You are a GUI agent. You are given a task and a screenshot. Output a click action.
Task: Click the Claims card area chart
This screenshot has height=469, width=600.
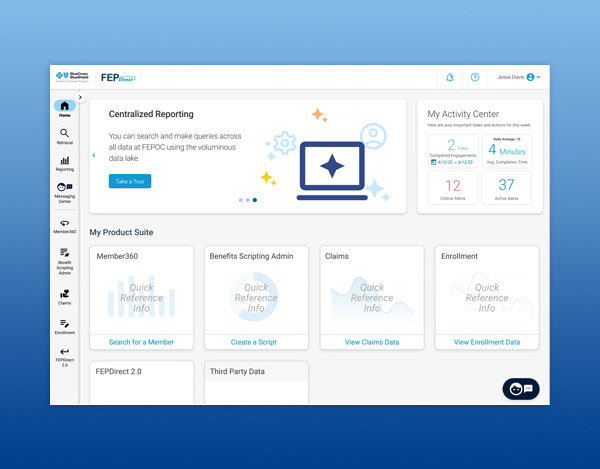pos(372,298)
